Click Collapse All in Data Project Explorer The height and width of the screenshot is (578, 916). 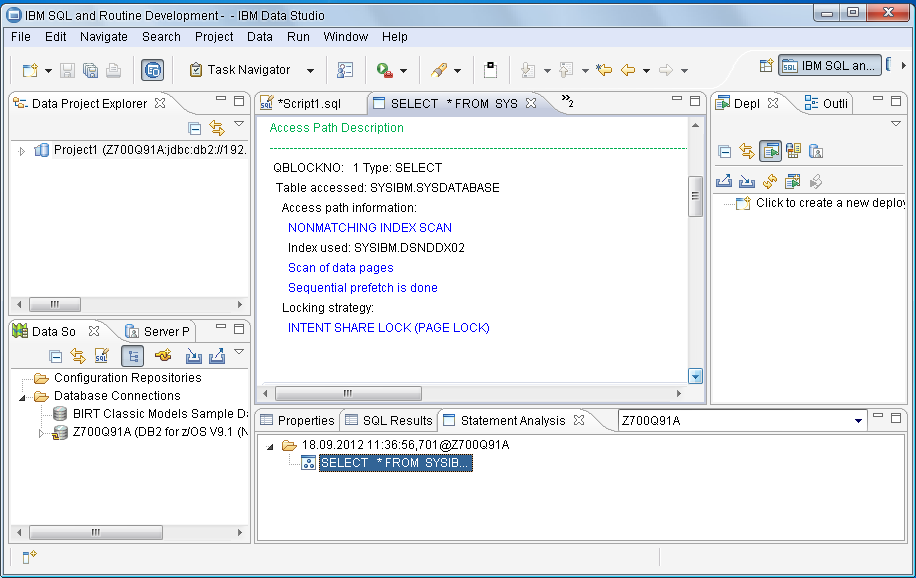195,128
